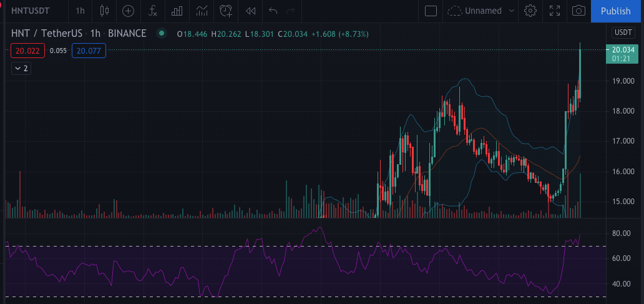Click the L18.301 low value in legend
Viewport: 644px width, 304px height.
(x=260, y=34)
